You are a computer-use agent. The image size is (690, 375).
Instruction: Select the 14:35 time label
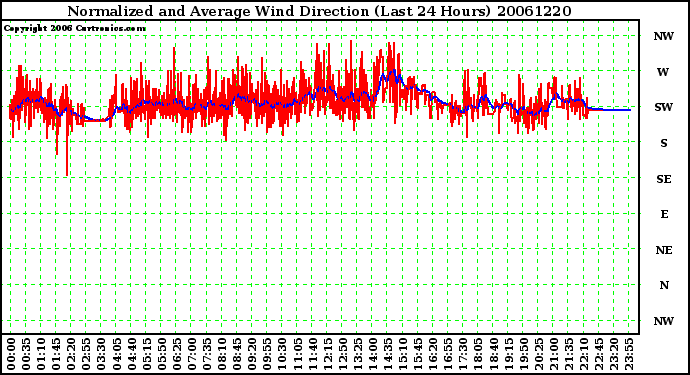387,354
